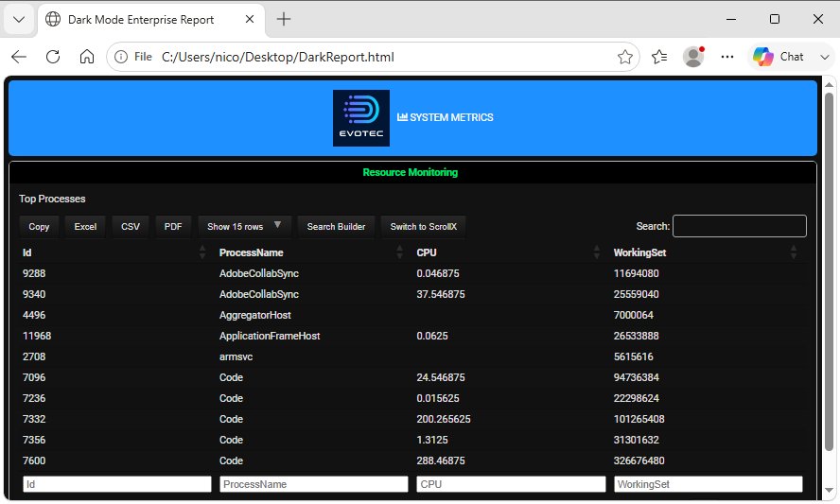Screen dimensions: 840x504
Task: Click the Id column filter field
Action: click(116, 484)
